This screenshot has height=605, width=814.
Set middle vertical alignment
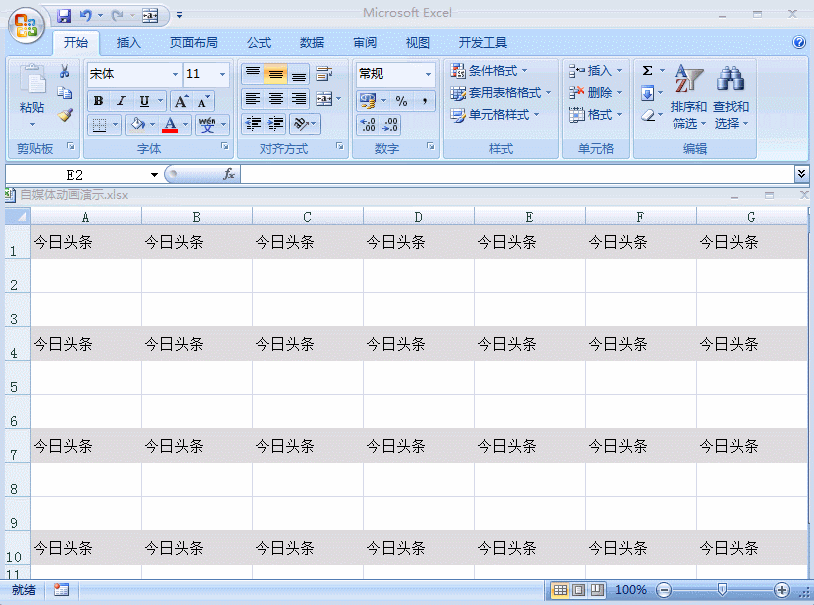click(276, 74)
